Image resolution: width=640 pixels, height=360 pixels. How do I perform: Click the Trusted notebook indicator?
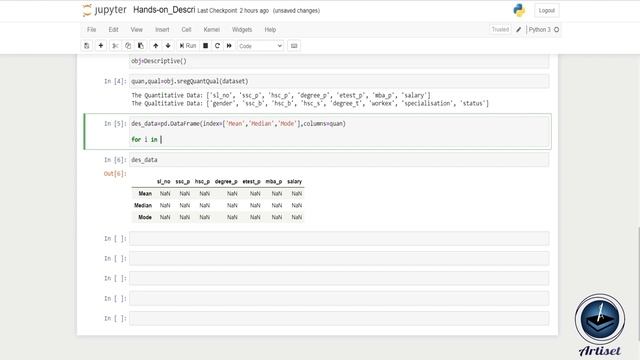(500, 29)
